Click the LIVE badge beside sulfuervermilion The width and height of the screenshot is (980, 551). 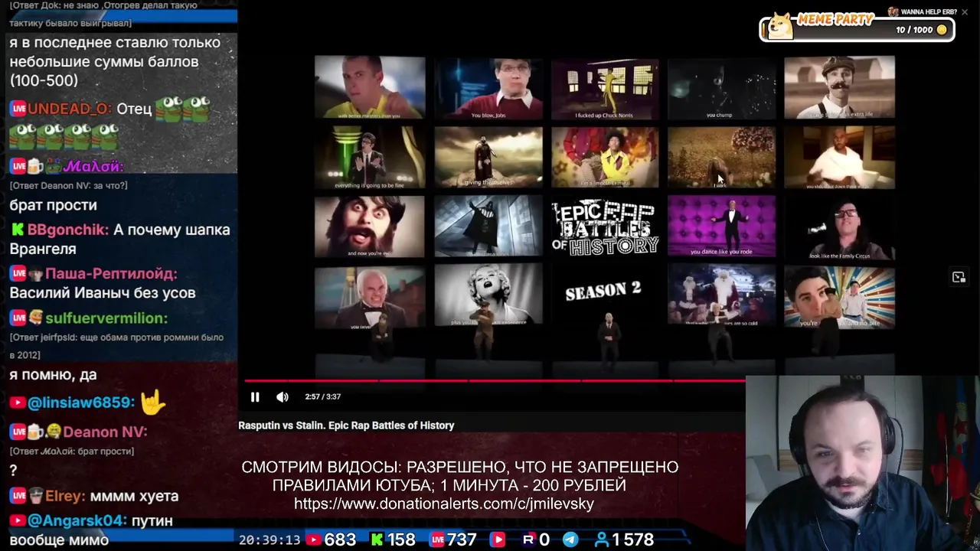coord(18,318)
